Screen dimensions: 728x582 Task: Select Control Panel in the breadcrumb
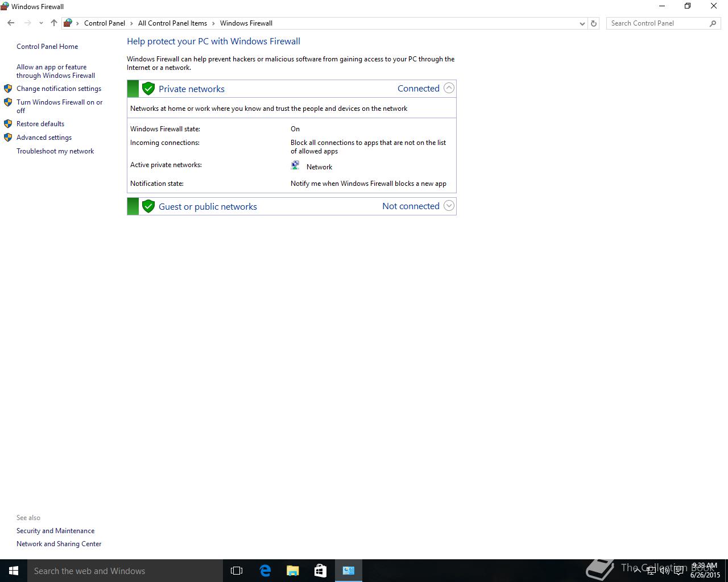(x=105, y=23)
